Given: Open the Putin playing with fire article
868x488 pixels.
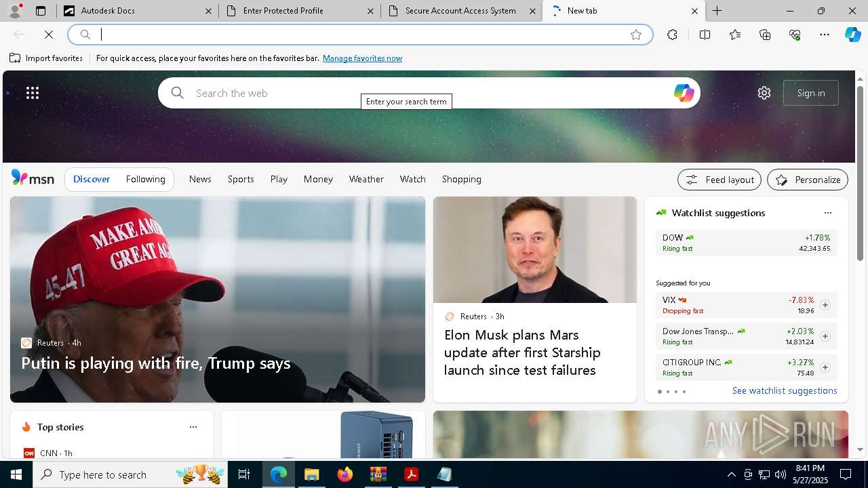Looking at the screenshot, I should [x=218, y=300].
